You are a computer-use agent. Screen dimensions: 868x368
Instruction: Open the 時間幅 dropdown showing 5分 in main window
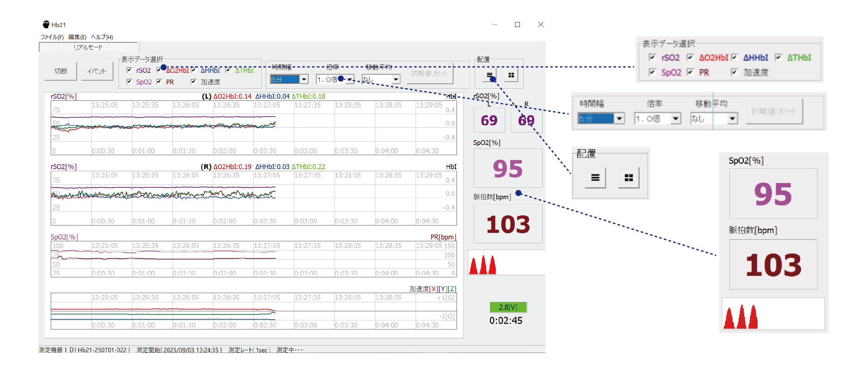(304, 79)
